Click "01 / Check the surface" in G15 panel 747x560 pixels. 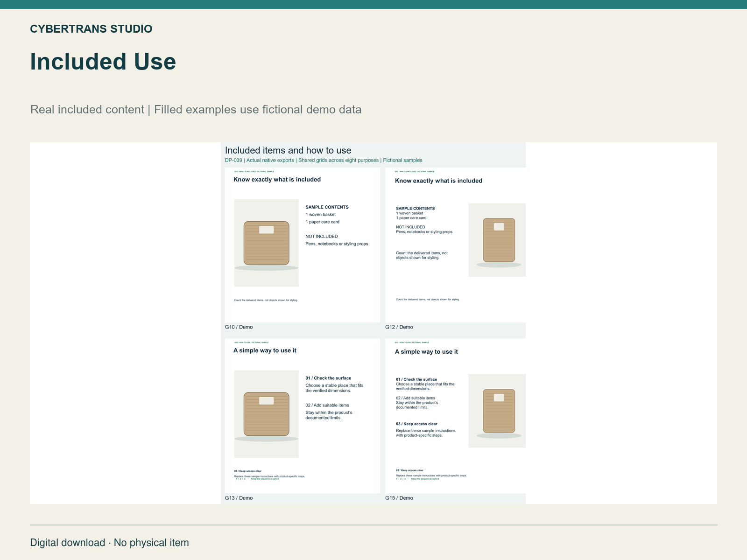click(416, 380)
